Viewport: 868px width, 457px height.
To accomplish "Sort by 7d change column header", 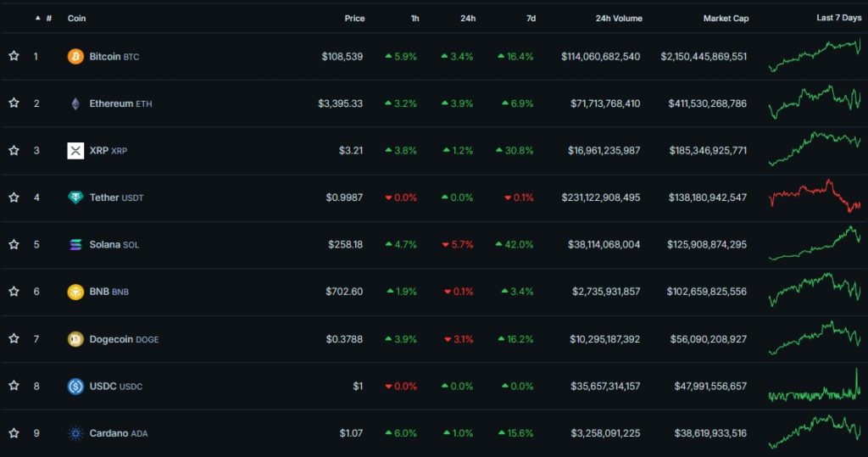I will tap(531, 19).
